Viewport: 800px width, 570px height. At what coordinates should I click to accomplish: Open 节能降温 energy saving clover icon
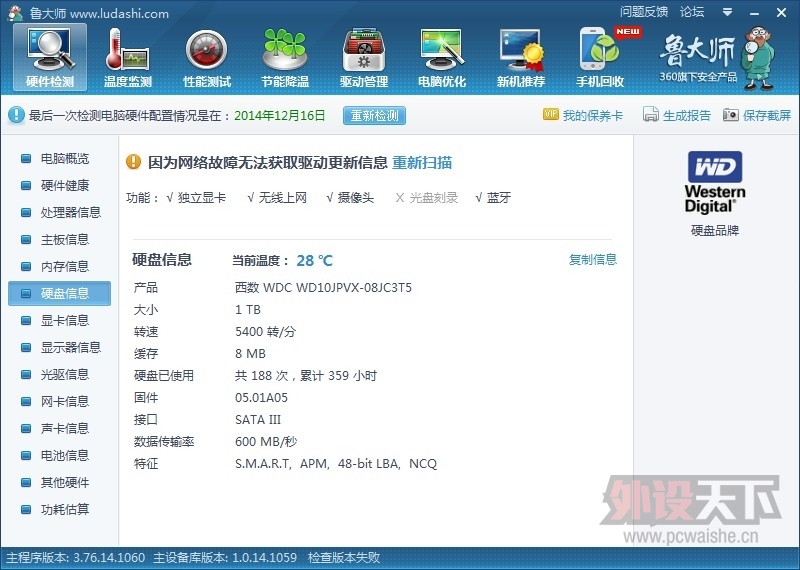coord(285,57)
